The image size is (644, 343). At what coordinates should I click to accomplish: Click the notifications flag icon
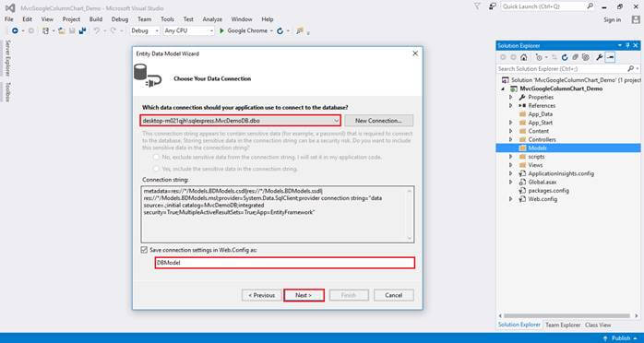click(477, 6)
